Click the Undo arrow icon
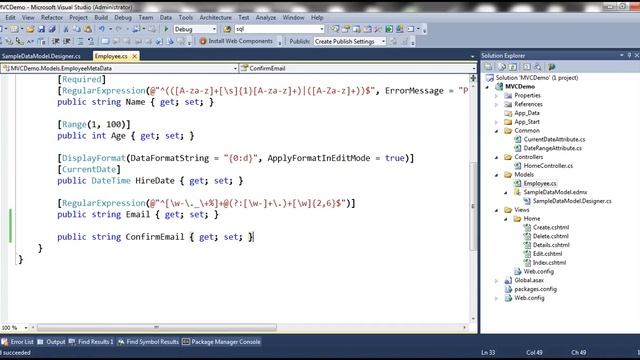 pyautogui.click(x=101, y=29)
